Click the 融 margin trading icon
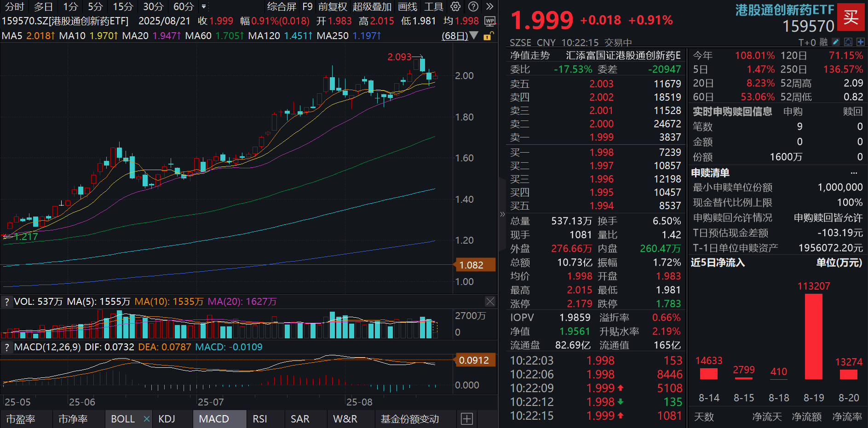 [824, 41]
